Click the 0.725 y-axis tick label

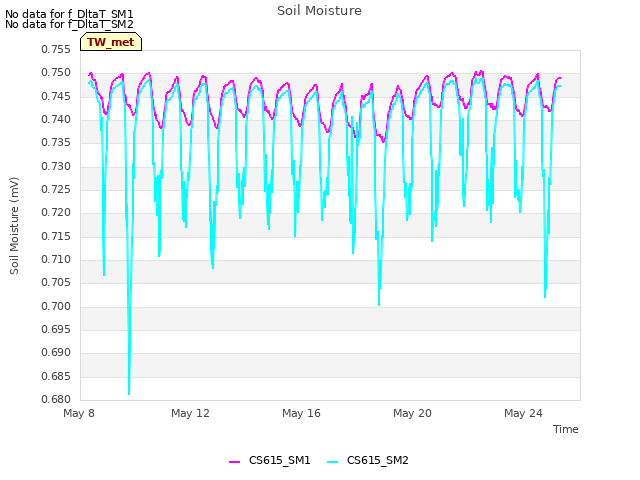click(x=56, y=189)
